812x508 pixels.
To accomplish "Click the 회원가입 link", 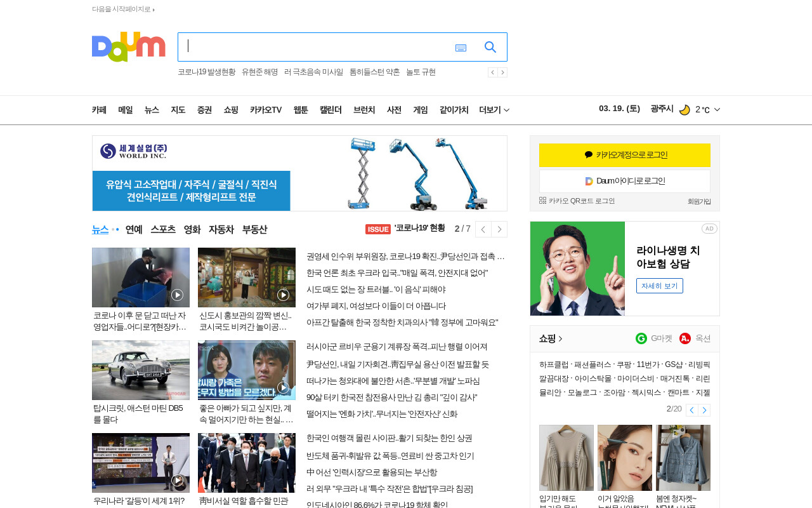I will [x=699, y=201].
